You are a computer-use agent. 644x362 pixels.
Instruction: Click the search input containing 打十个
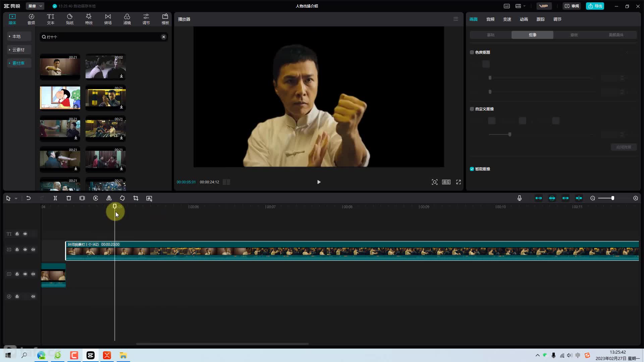pyautogui.click(x=104, y=37)
